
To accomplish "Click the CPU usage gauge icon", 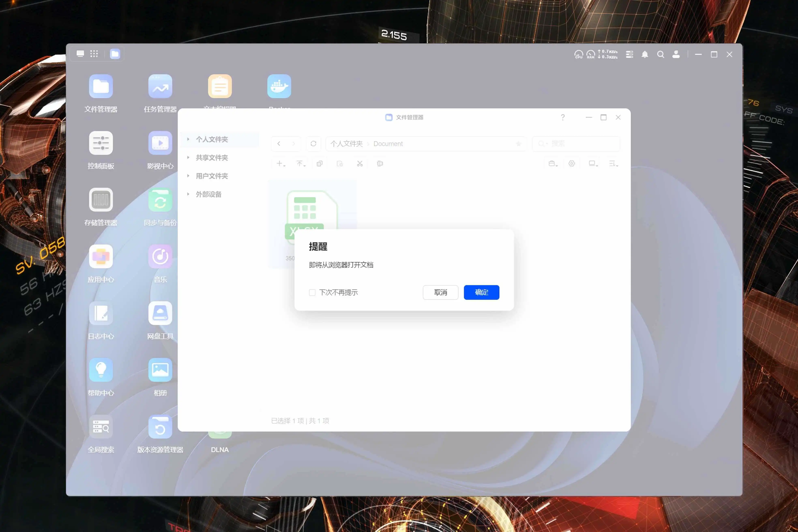I will tap(578, 54).
